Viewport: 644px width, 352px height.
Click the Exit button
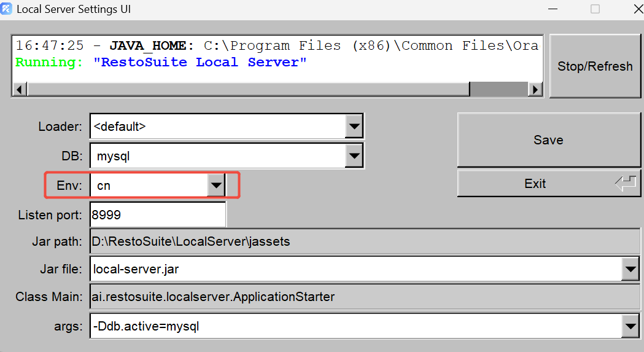549,184
